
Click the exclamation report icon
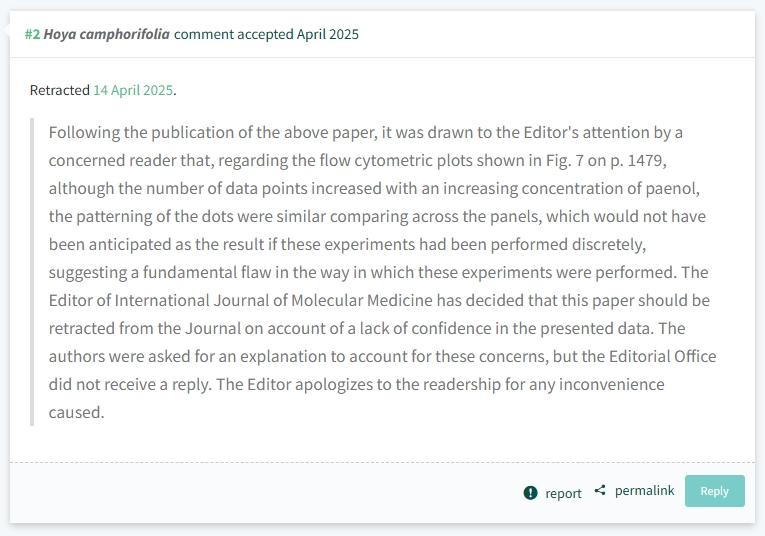530,493
